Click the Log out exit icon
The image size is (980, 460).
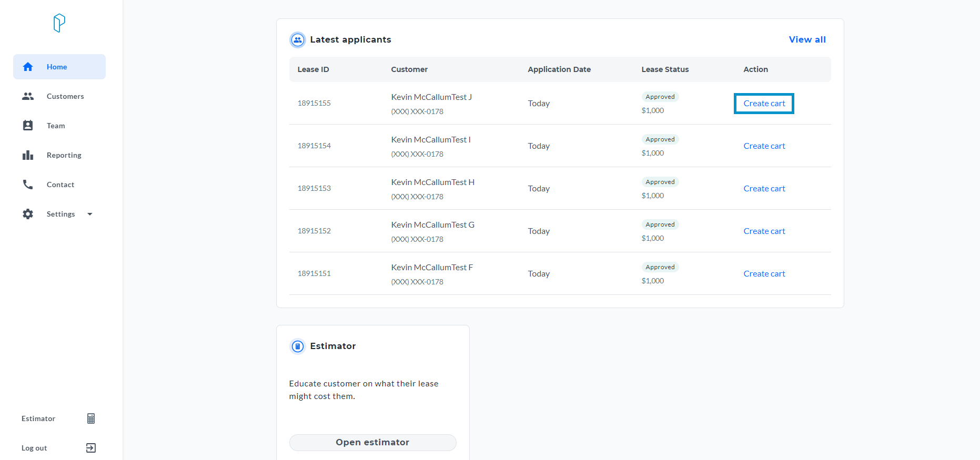point(91,448)
